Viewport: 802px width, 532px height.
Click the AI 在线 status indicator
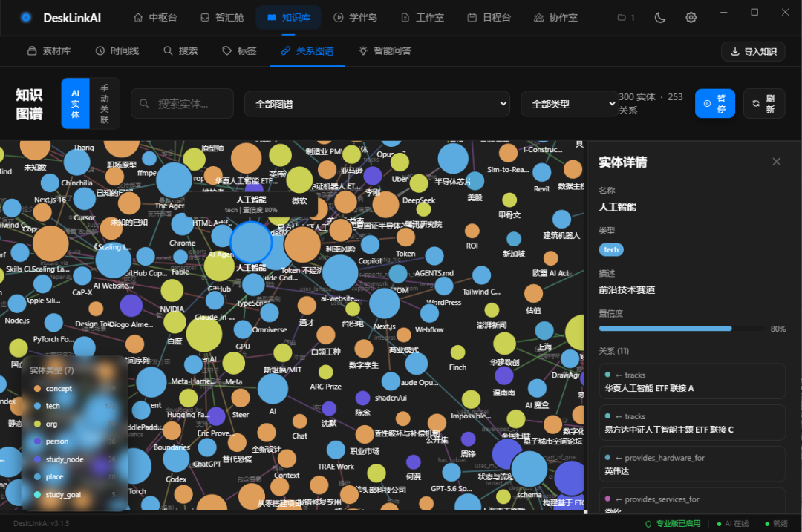732,523
